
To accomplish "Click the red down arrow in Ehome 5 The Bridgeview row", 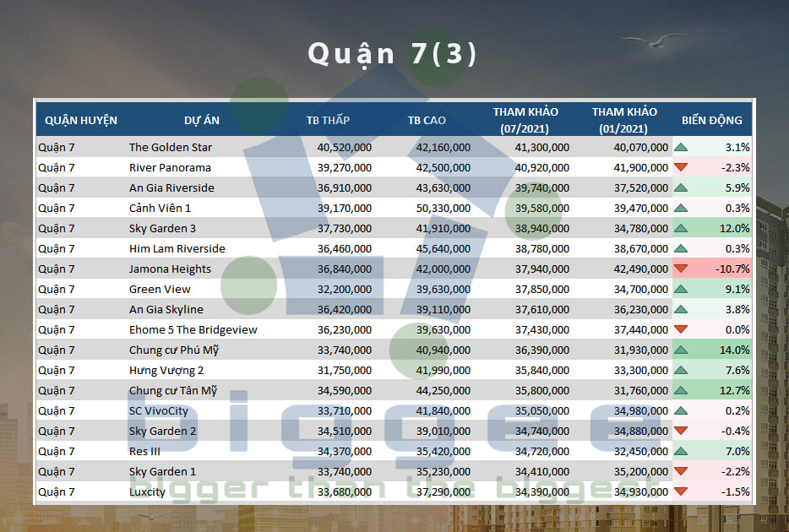I will (681, 330).
